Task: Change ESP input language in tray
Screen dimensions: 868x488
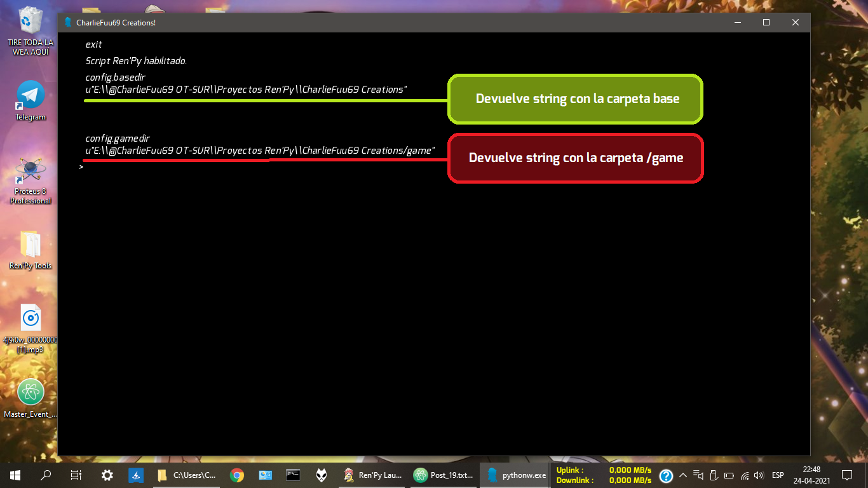Action: pyautogui.click(x=778, y=475)
